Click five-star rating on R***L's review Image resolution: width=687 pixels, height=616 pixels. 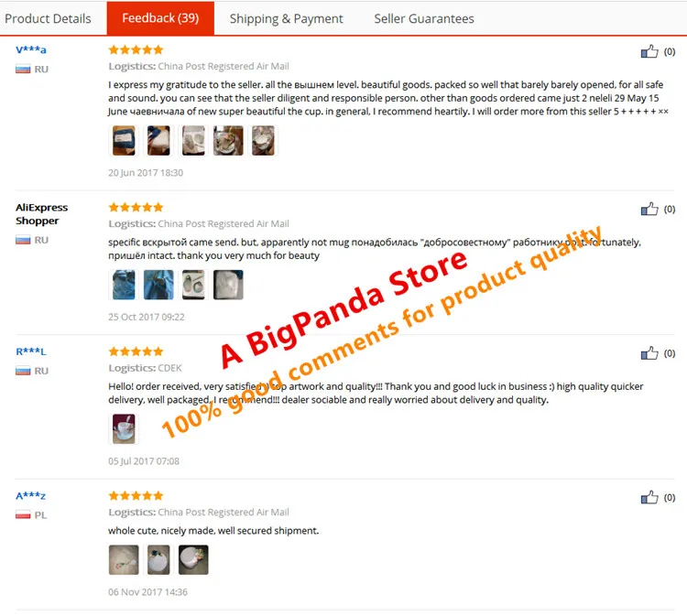pyautogui.click(x=136, y=351)
